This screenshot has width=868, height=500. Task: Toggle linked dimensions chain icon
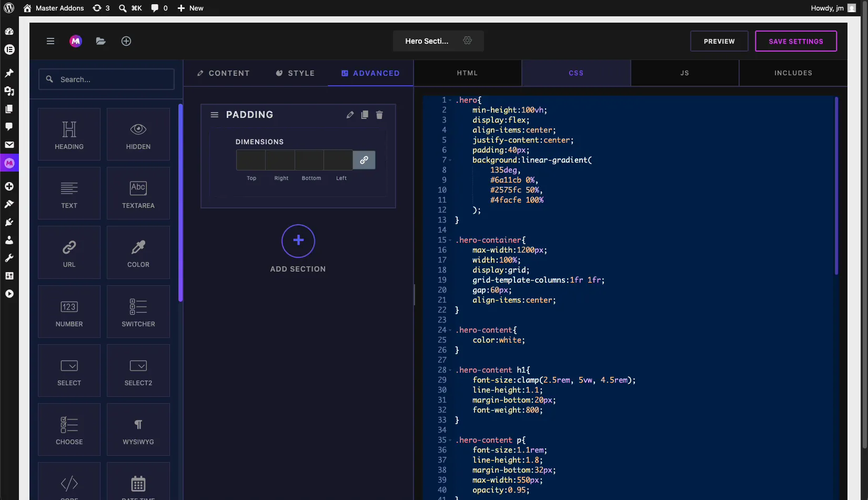[x=364, y=160]
